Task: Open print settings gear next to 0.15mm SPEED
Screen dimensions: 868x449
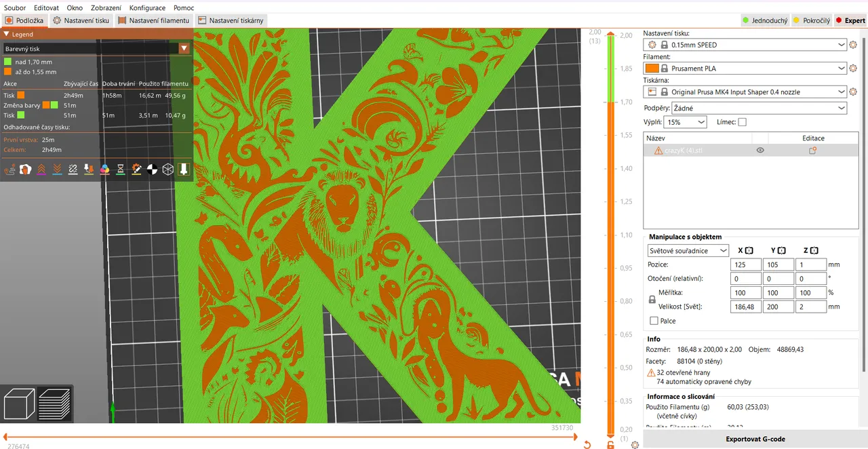Action: click(853, 45)
